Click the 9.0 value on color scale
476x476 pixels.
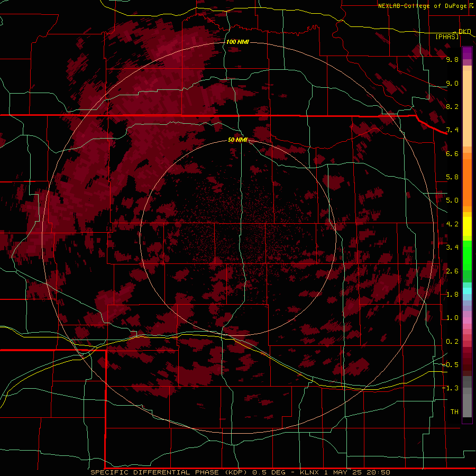[x=452, y=83]
